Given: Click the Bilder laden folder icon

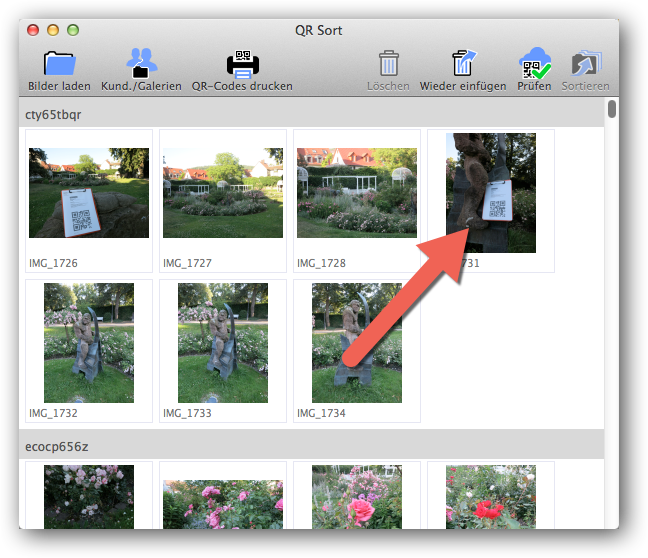Looking at the screenshot, I should pos(60,64).
